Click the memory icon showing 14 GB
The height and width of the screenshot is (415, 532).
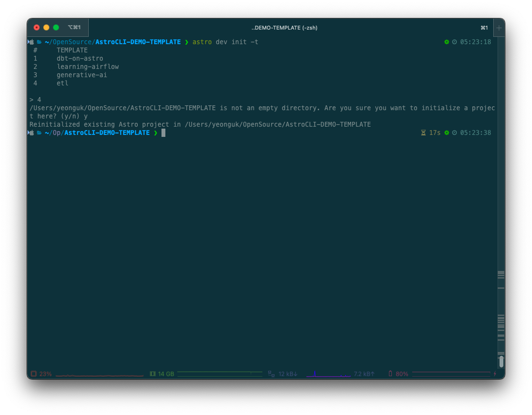tap(153, 374)
